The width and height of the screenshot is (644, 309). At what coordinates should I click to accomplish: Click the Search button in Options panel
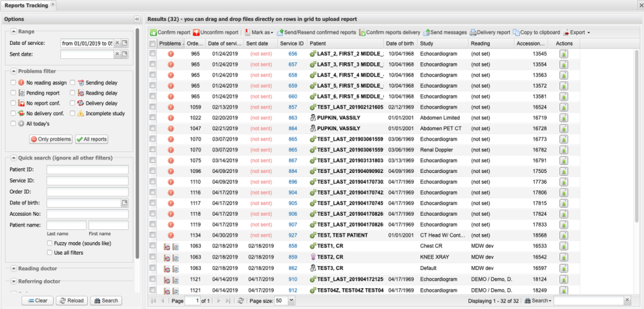click(x=106, y=300)
